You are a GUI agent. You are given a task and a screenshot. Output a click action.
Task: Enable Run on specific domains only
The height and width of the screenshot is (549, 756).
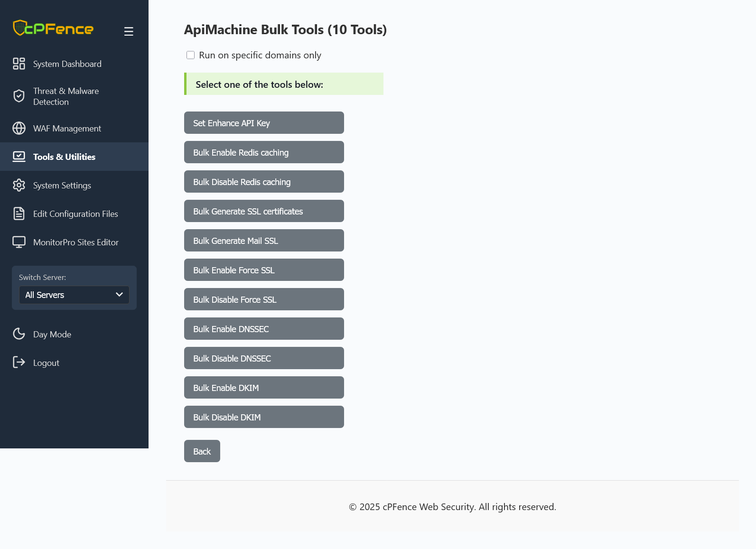tap(190, 55)
